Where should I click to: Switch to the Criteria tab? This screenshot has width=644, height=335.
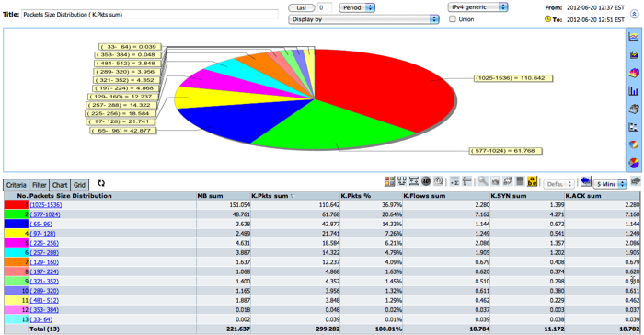[16, 185]
